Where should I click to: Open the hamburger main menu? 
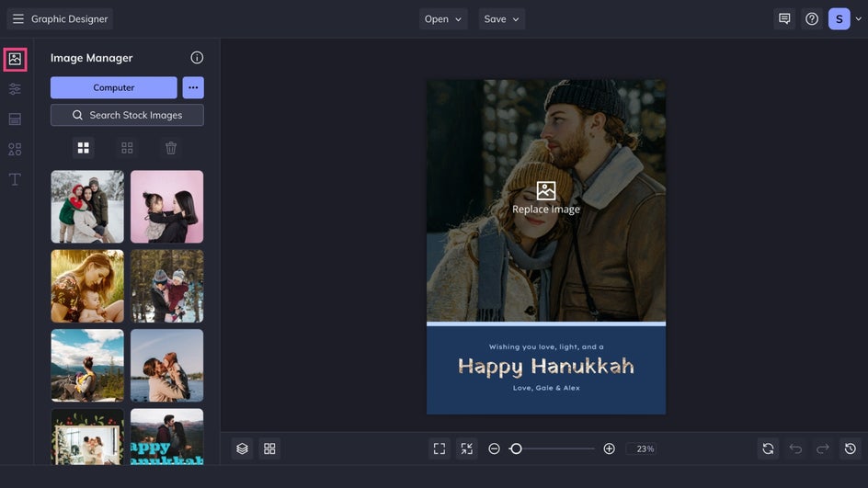coord(18,18)
